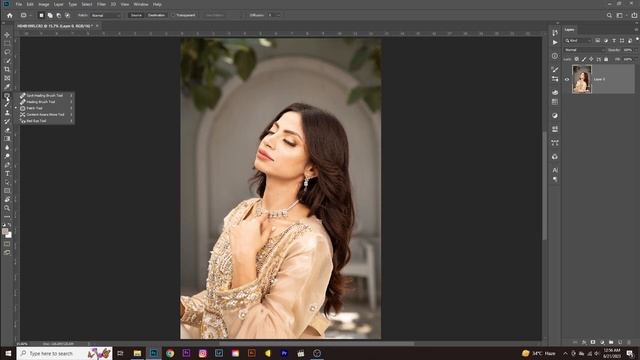Select the Rectangular Marquee tool
This screenshot has width=640, height=360.
tap(7, 44)
